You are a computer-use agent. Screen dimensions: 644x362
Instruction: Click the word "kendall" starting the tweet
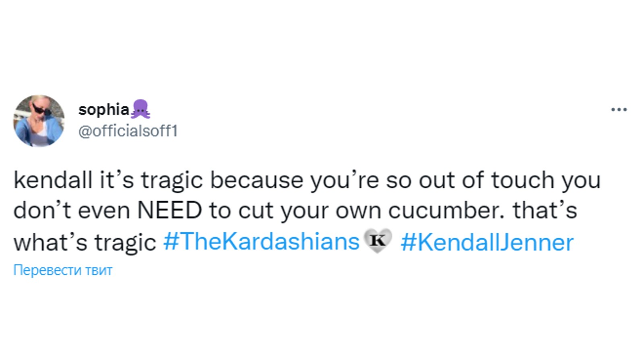click(x=53, y=180)
